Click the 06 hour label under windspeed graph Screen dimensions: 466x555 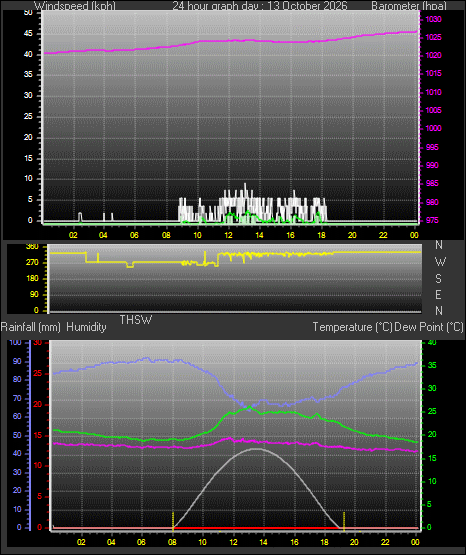click(134, 235)
